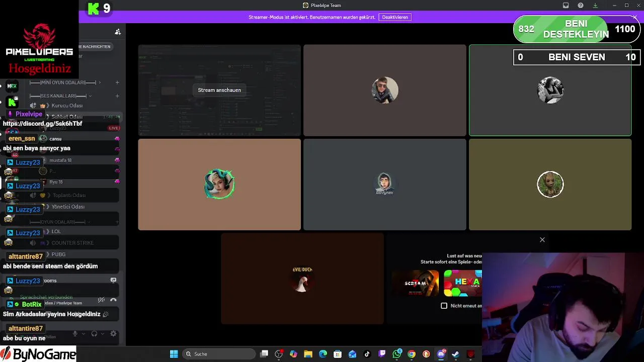The image size is (644, 362).
Task: Open the Discord inbox icon in title bar
Action: pyautogui.click(x=566, y=6)
